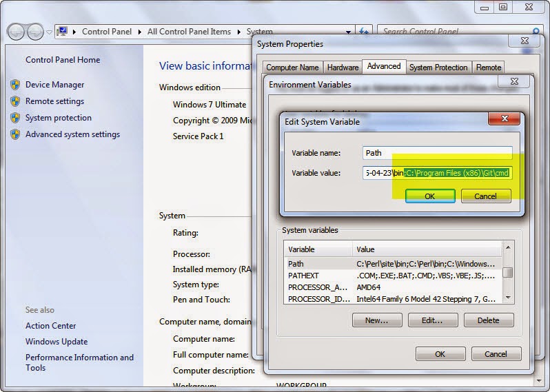Image resolution: width=550 pixels, height=392 pixels.
Task: Switch to Computer Name tab
Action: point(292,68)
